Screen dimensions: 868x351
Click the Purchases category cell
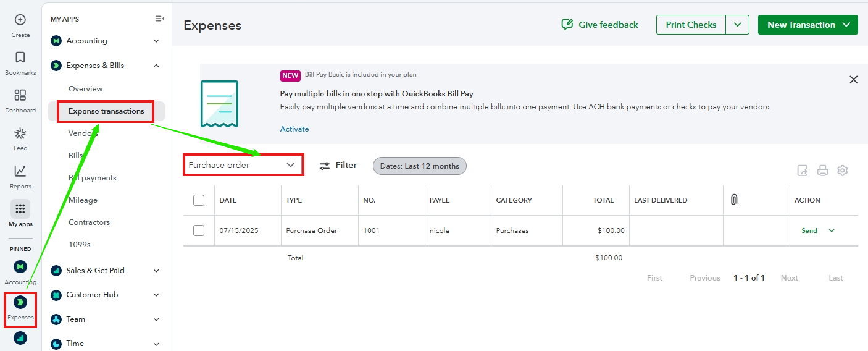pyautogui.click(x=512, y=230)
